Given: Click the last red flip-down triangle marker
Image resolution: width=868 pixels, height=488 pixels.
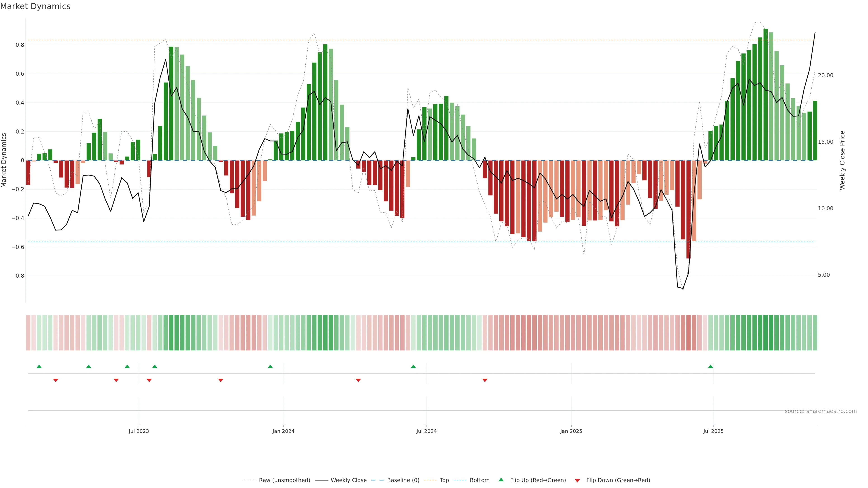Looking at the screenshot, I should point(485,380).
